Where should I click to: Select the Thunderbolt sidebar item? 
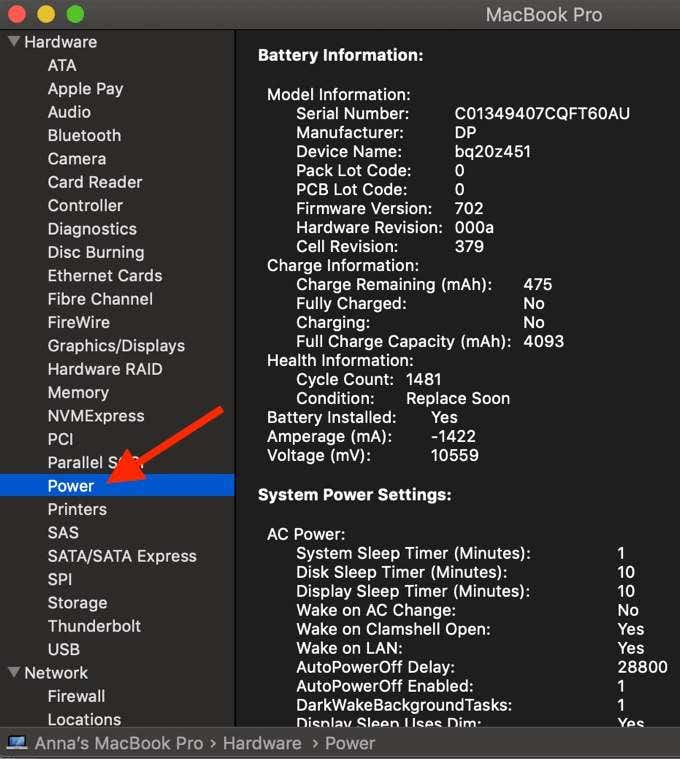(x=94, y=626)
